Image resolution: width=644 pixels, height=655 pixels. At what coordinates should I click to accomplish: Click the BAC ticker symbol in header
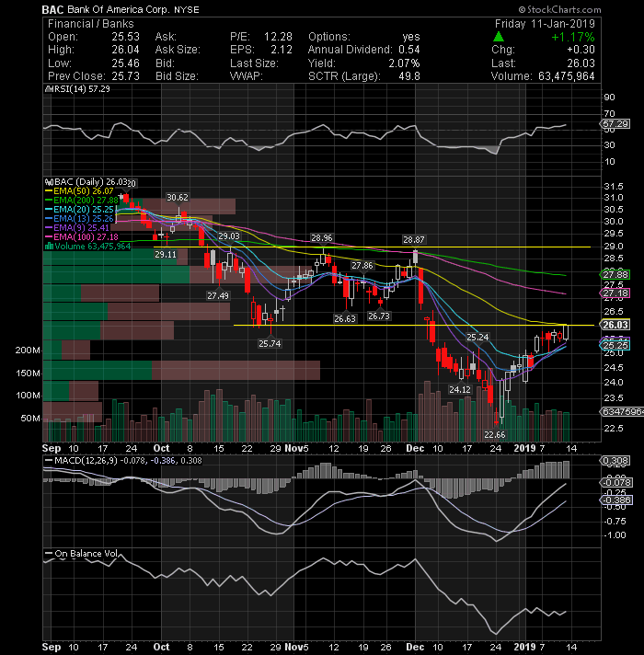point(52,9)
